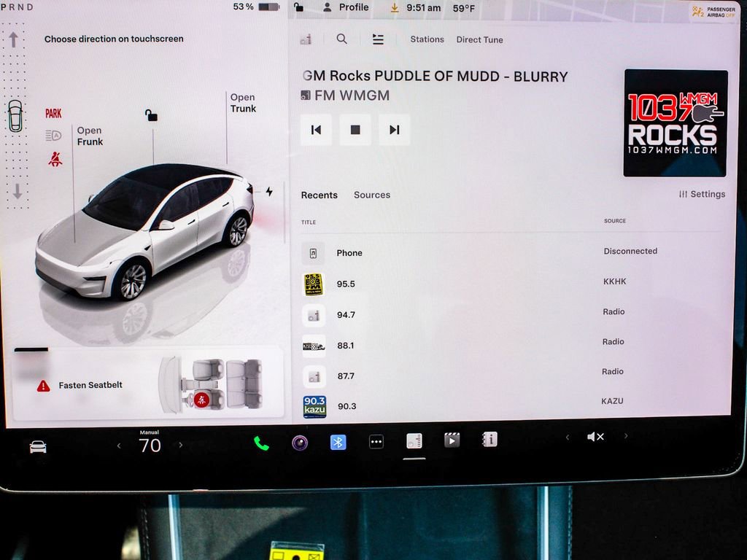Screen dimensions: 747x560
Task: Open the stations list filter icon
Action: [378, 39]
